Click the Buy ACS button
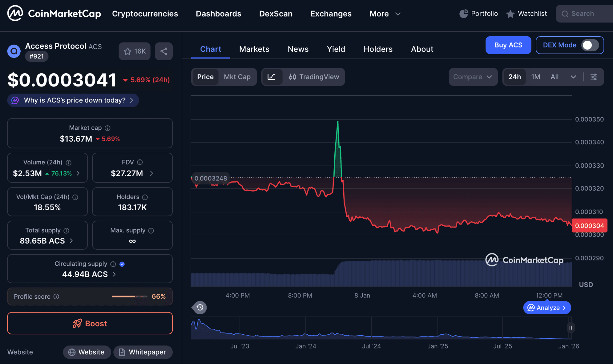The width and height of the screenshot is (613, 364). pyautogui.click(x=508, y=45)
